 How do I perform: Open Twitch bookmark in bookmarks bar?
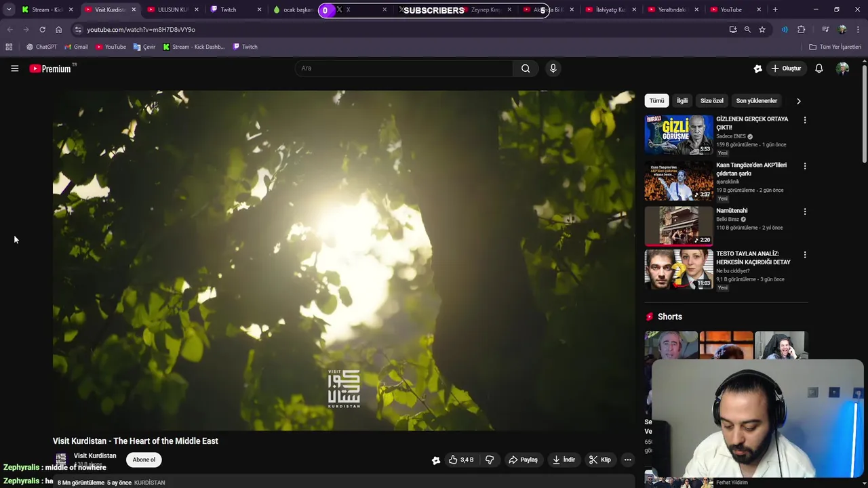(245, 47)
